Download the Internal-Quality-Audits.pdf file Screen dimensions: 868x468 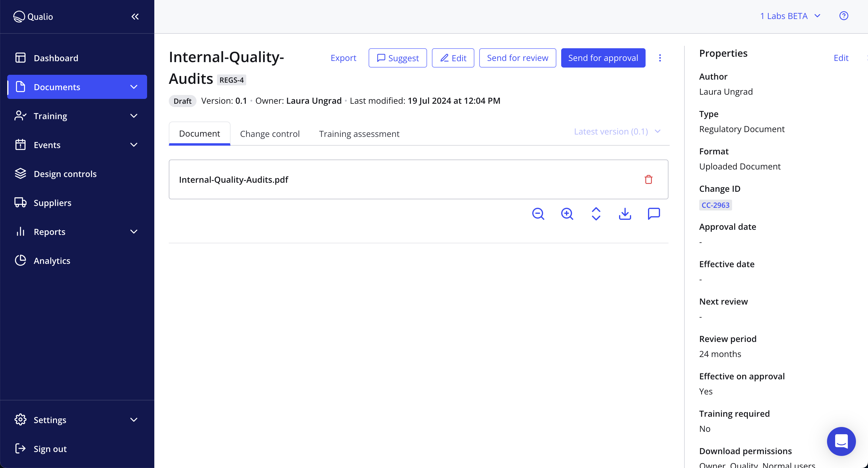tap(625, 213)
